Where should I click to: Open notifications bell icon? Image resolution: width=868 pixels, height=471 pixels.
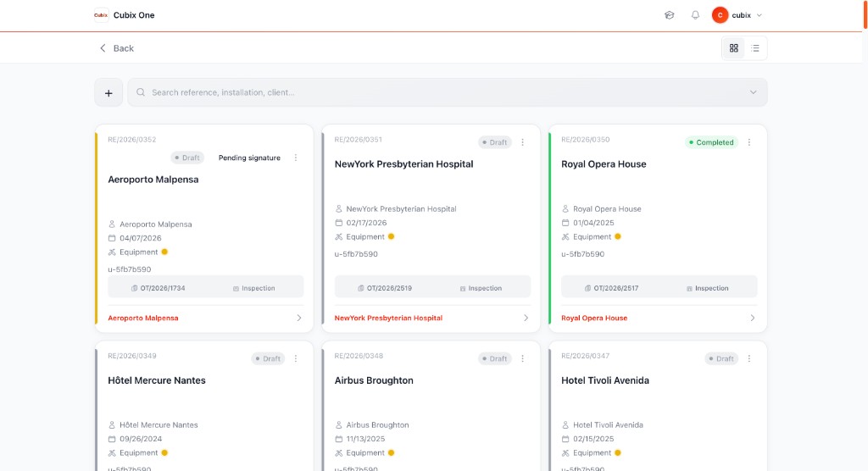695,15
